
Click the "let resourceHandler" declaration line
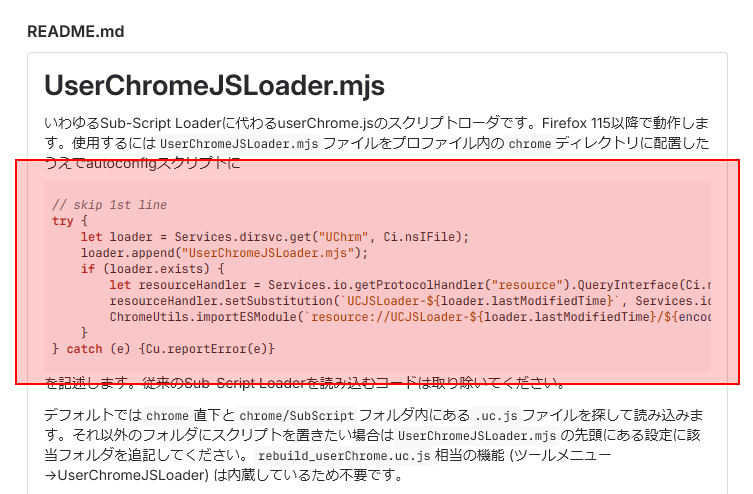click(x=410, y=285)
